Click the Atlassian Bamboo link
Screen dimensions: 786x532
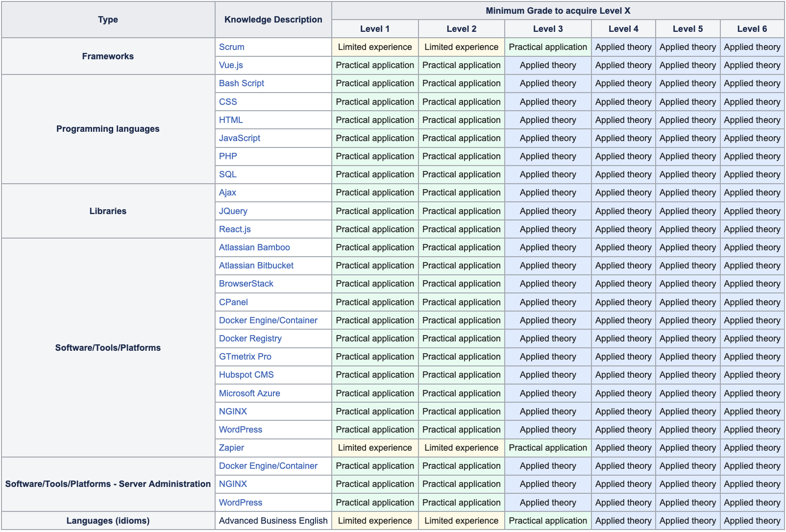[254, 247]
